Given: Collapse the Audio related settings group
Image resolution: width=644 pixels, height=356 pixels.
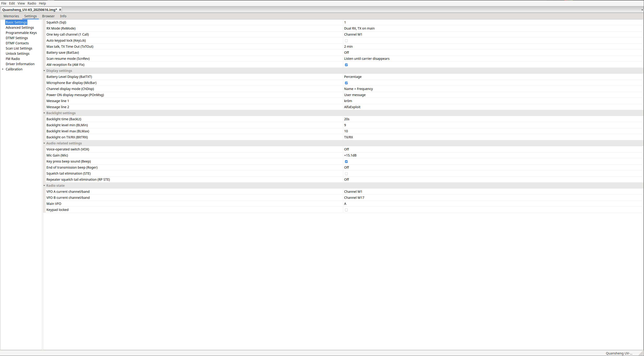Looking at the screenshot, I should tap(44, 143).
